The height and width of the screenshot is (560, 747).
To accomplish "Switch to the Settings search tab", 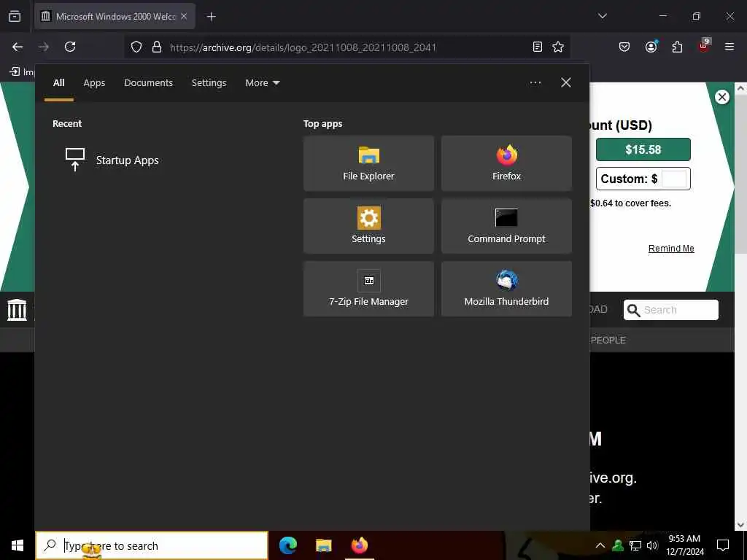I will pos(209,83).
